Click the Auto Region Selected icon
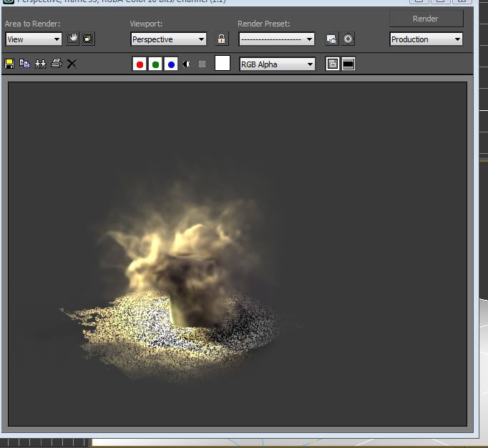The height and width of the screenshot is (448, 488). coord(88,39)
